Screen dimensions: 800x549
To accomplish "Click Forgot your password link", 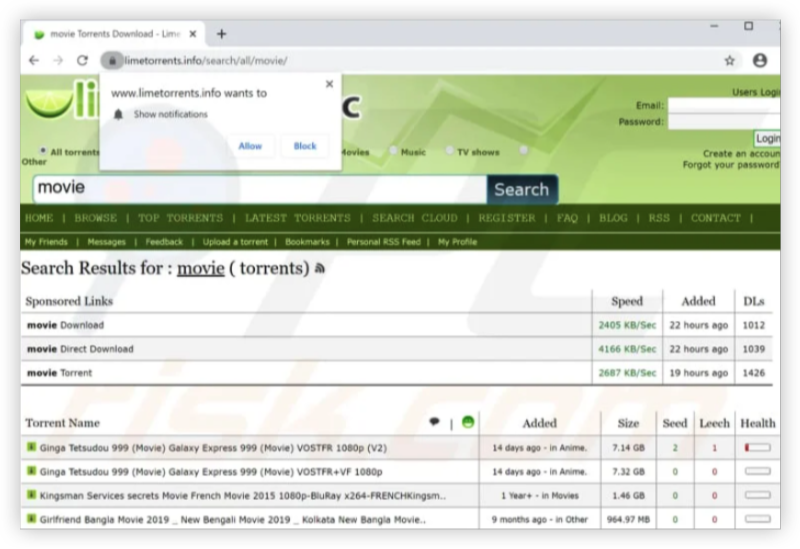I will click(x=731, y=165).
